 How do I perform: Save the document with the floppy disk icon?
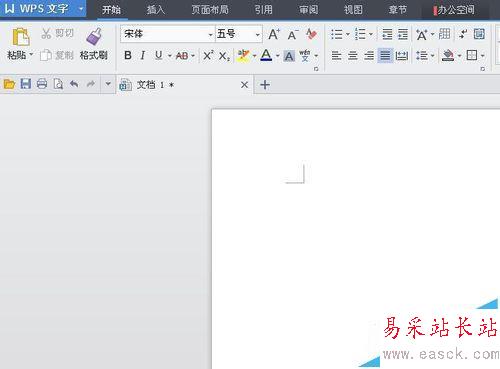click(26, 84)
